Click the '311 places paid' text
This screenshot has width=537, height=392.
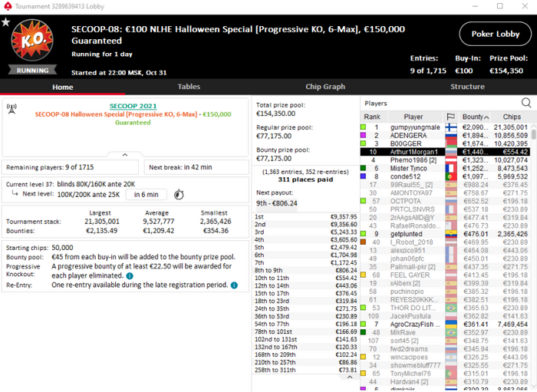[x=305, y=180]
